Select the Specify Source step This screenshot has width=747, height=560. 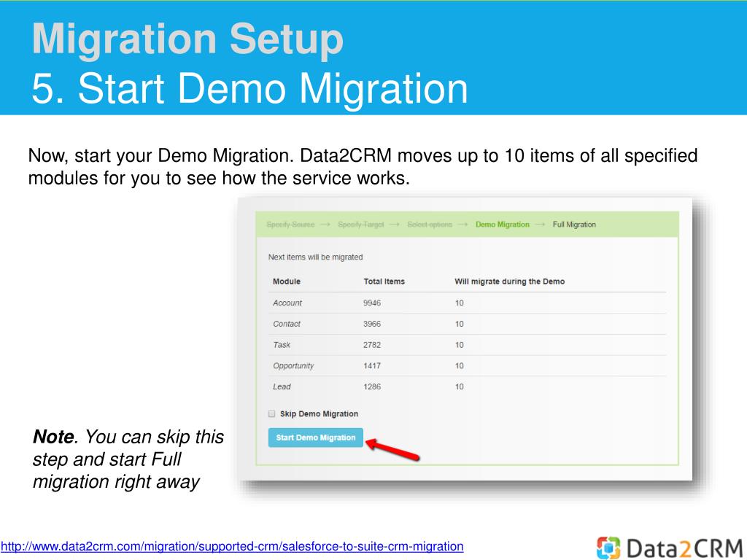coord(290,225)
